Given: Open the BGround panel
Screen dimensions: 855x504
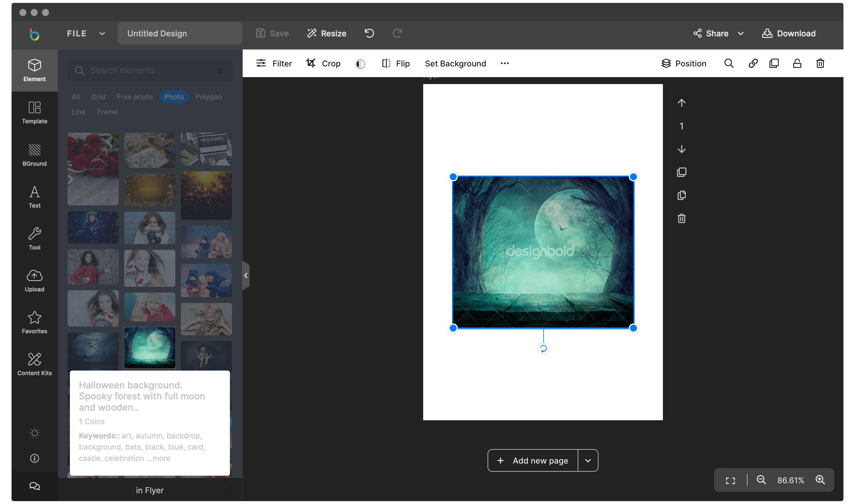Looking at the screenshot, I should pyautogui.click(x=35, y=155).
